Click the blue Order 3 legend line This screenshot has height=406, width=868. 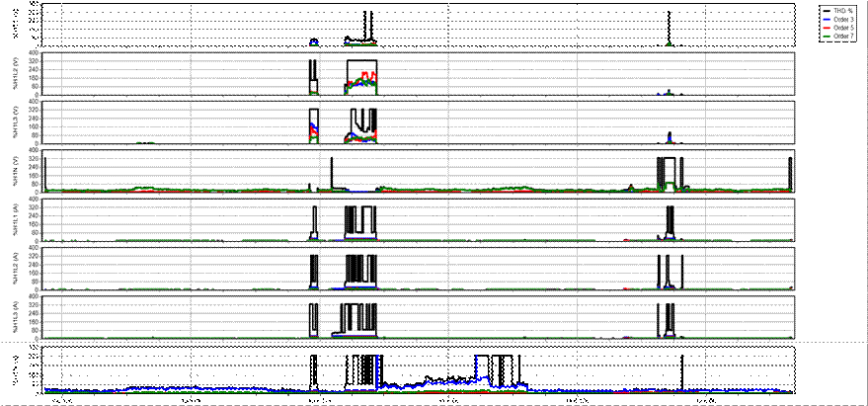pyautogui.click(x=828, y=19)
